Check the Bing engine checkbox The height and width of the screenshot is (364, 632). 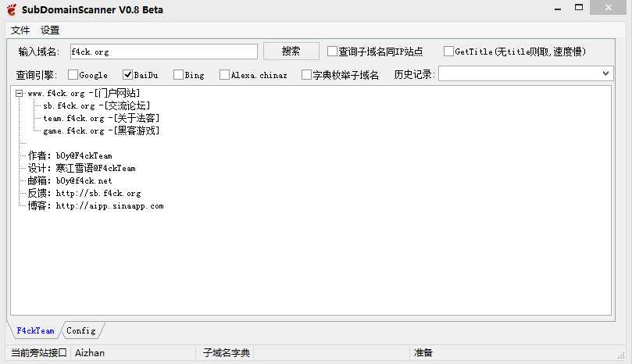(178, 74)
